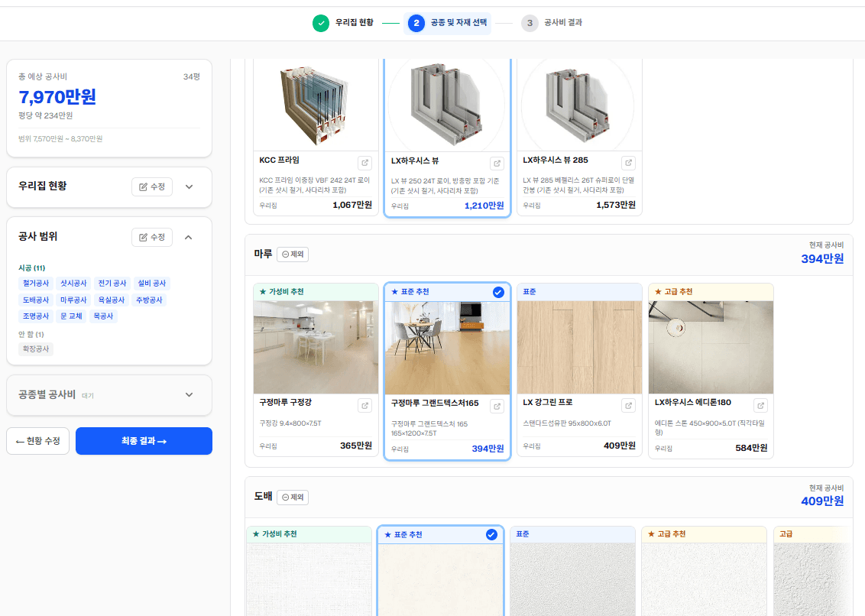Choose LX하우시스 에디톤180 flooring image
The width and height of the screenshot is (865, 616).
pos(711,347)
